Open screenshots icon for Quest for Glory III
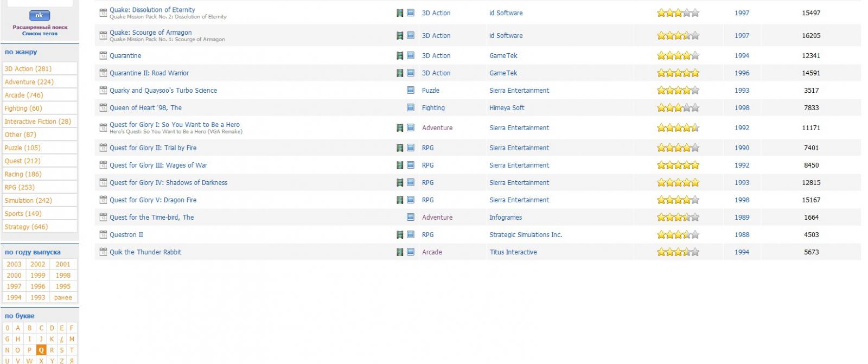The height and width of the screenshot is (364, 868). tap(411, 165)
